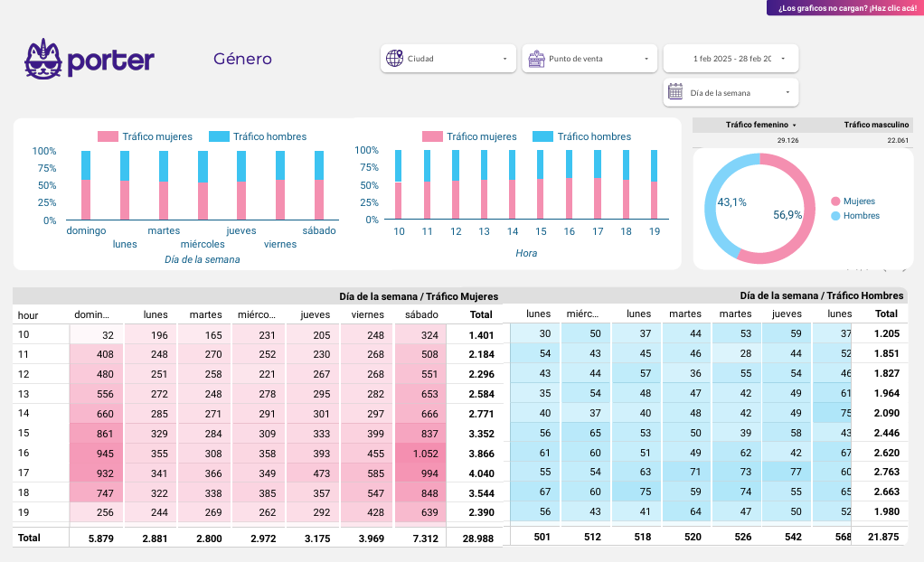Click the sort arrow next to Tráfico femenino
This screenshot has height=562, width=924.
(795, 125)
